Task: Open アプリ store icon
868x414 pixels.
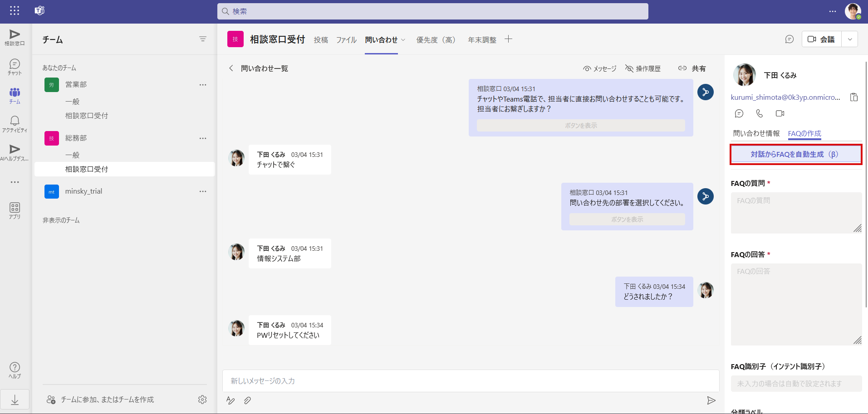Action: pos(15,211)
